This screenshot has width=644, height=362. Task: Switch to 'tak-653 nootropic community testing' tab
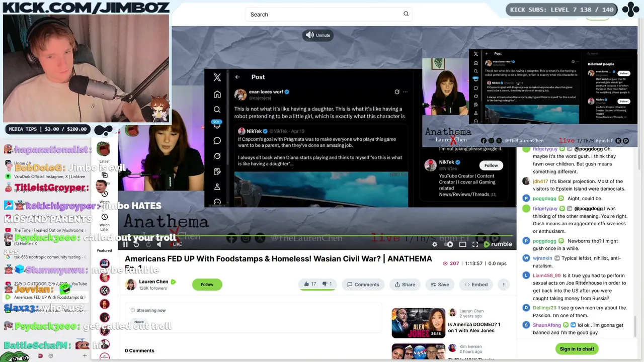pyautogui.click(x=45, y=257)
